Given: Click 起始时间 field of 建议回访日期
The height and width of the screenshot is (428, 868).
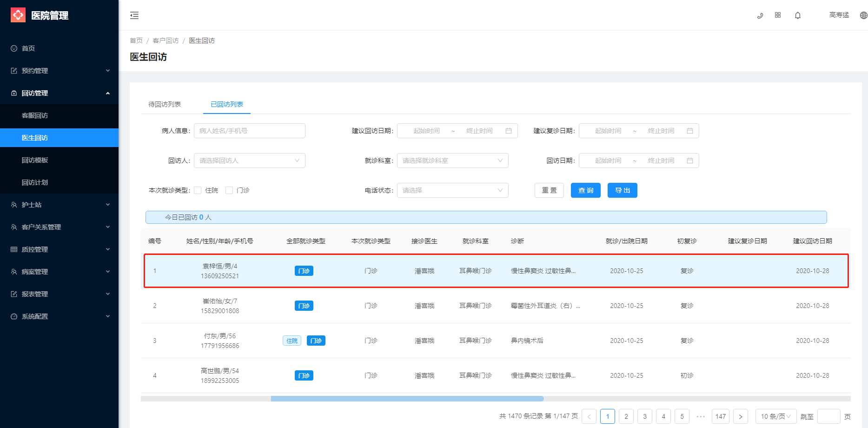Looking at the screenshot, I should 426,131.
